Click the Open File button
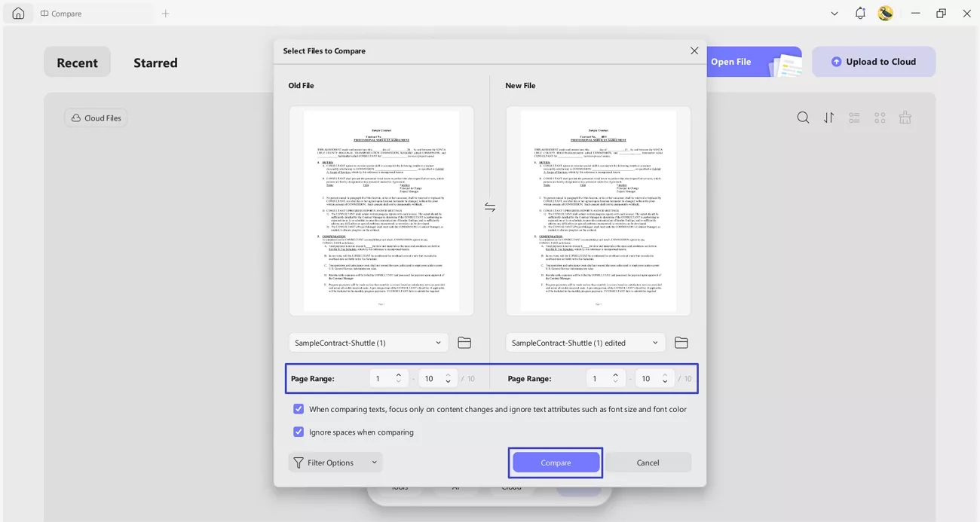 pos(754,62)
